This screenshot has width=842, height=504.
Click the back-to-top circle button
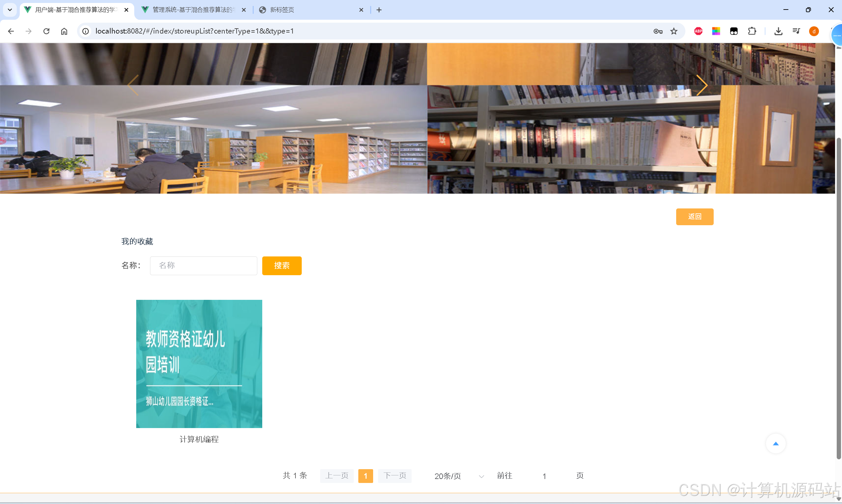pyautogui.click(x=776, y=443)
